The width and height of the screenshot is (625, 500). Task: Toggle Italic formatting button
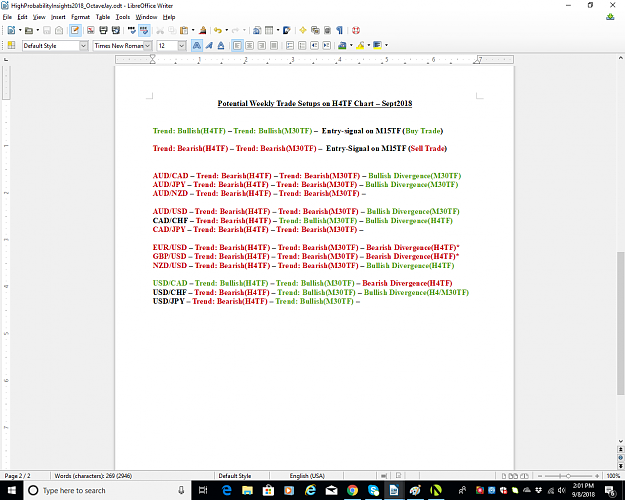click(209, 45)
